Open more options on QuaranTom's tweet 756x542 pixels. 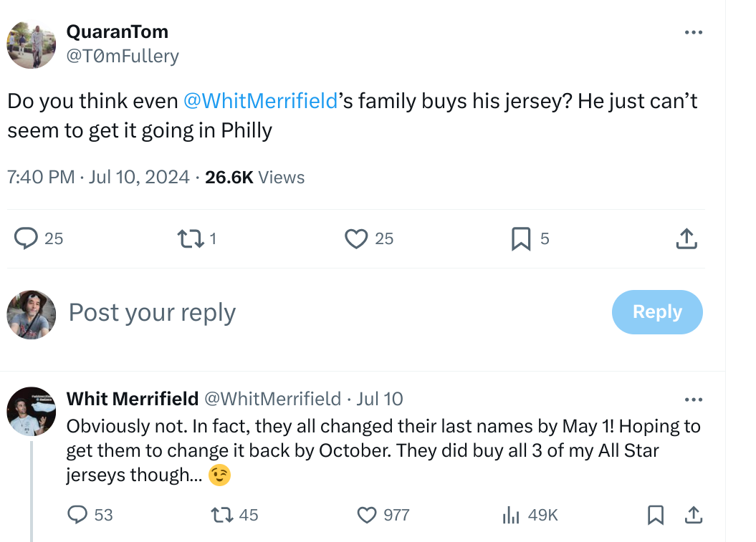694,32
